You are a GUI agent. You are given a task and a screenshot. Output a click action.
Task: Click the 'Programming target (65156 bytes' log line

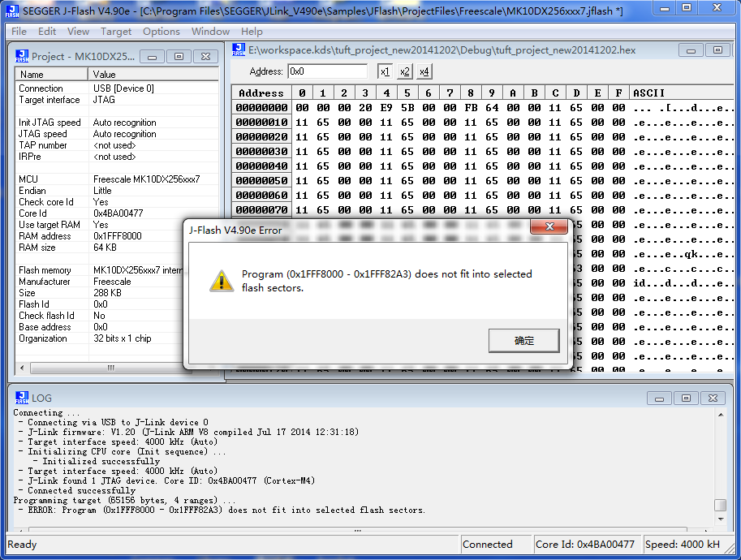point(124,500)
